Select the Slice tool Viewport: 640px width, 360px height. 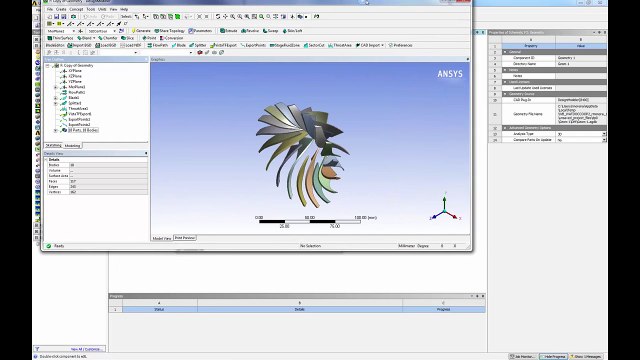(127, 38)
